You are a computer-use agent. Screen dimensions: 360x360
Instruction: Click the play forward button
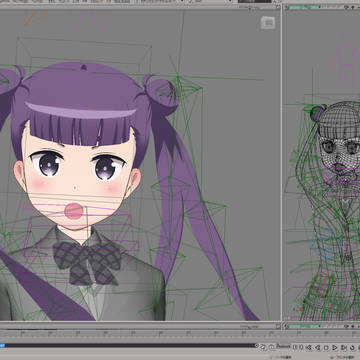click(x=335, y=347)
